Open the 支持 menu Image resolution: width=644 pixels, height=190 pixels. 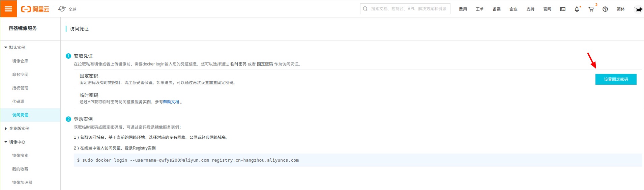(530, 9)
